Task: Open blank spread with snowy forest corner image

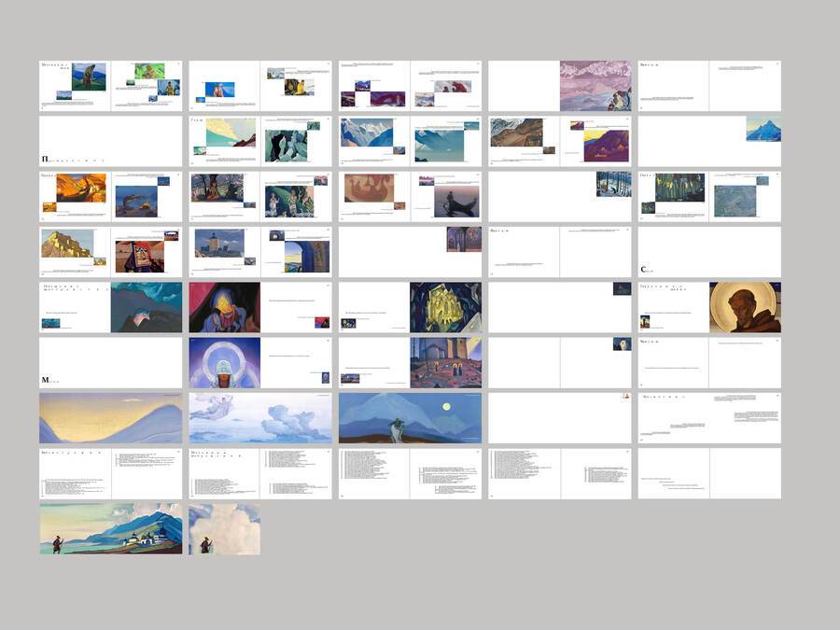Action: coord(559,197)
